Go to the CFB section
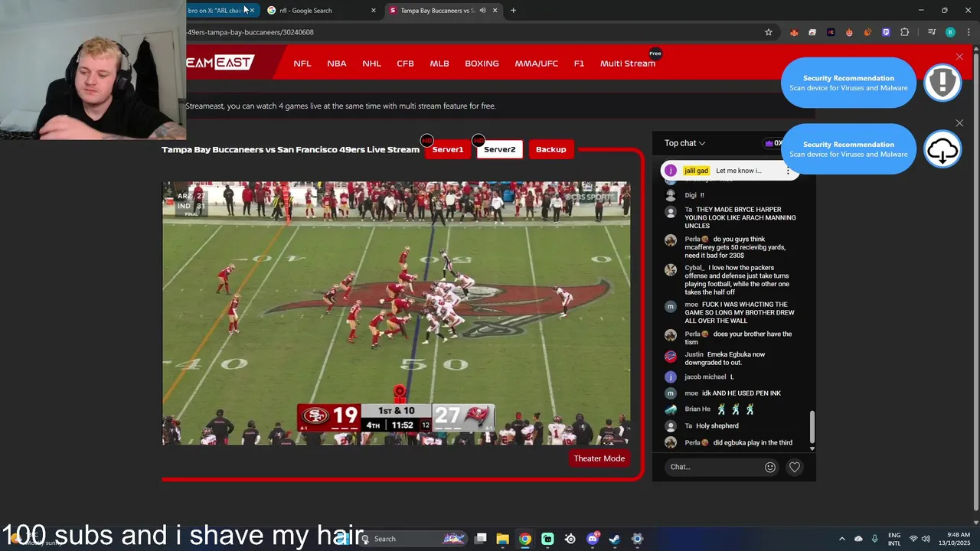The height and width of the screenshot is (551, 980). click(x=405, y=64)
